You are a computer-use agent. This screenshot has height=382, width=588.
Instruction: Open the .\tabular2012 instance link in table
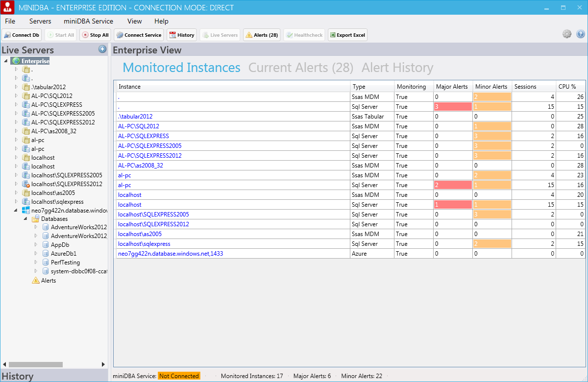[135, 117]
